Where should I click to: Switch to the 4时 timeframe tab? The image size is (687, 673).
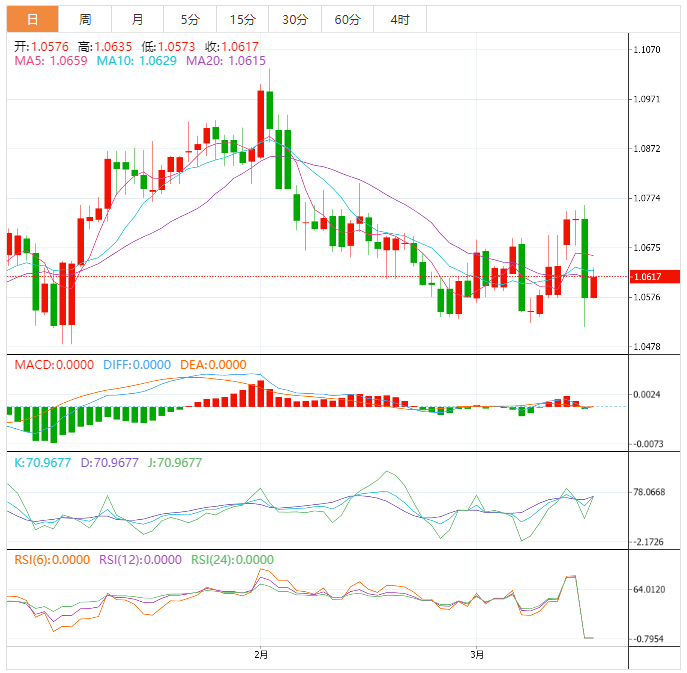(400, 19)
